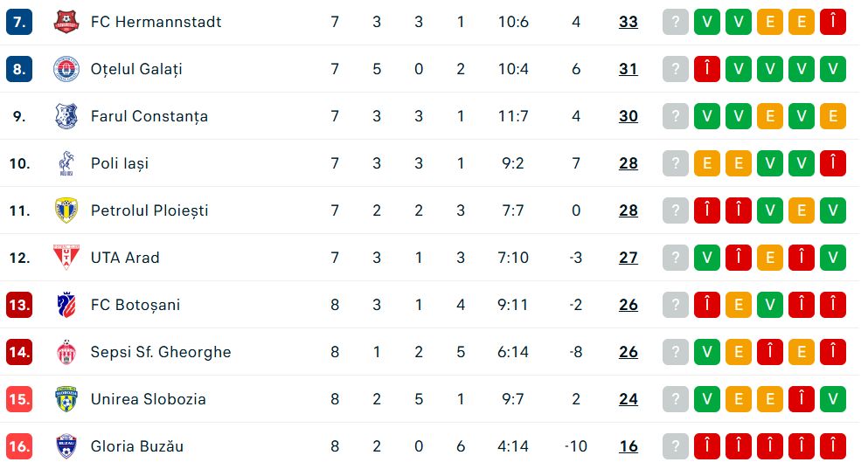Click the red position 13 badge

pyautogui.click(x=19, y=305)
